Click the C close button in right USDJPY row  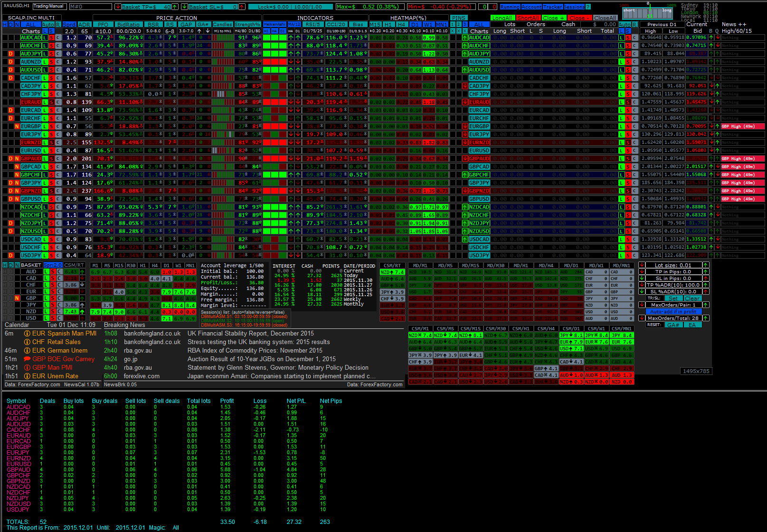634,255
